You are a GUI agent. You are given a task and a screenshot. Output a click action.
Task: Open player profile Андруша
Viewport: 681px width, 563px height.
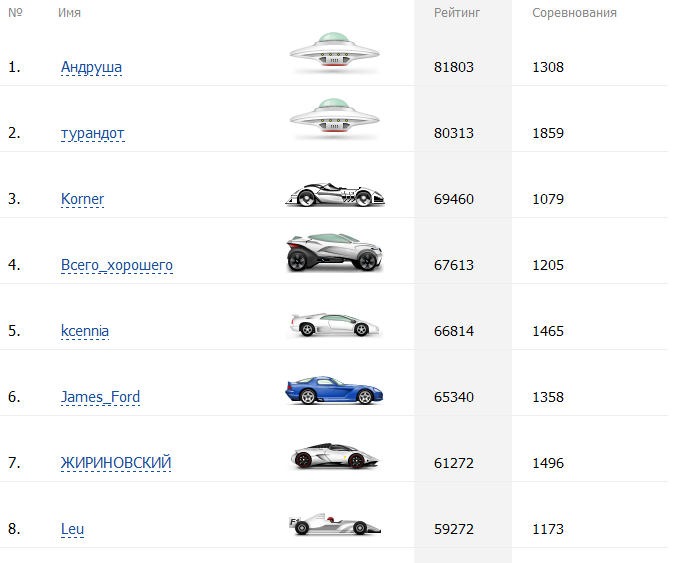[91, 67]
